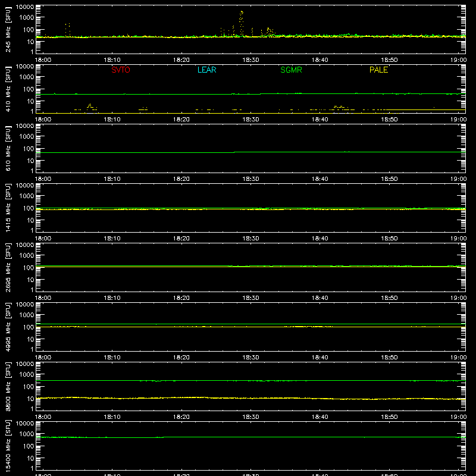
Task: Click the 10 y-axis label of the 8800 MHz plot
Action: click(30, 399)
